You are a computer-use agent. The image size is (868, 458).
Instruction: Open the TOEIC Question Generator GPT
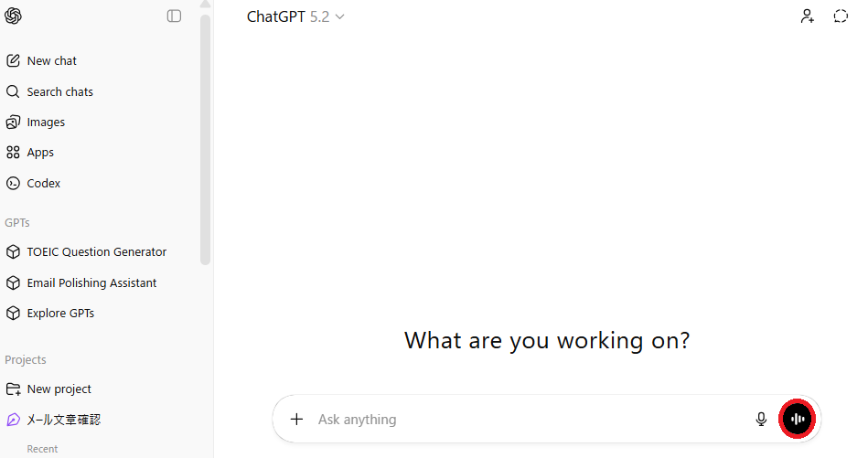click(x=96, y=252)
